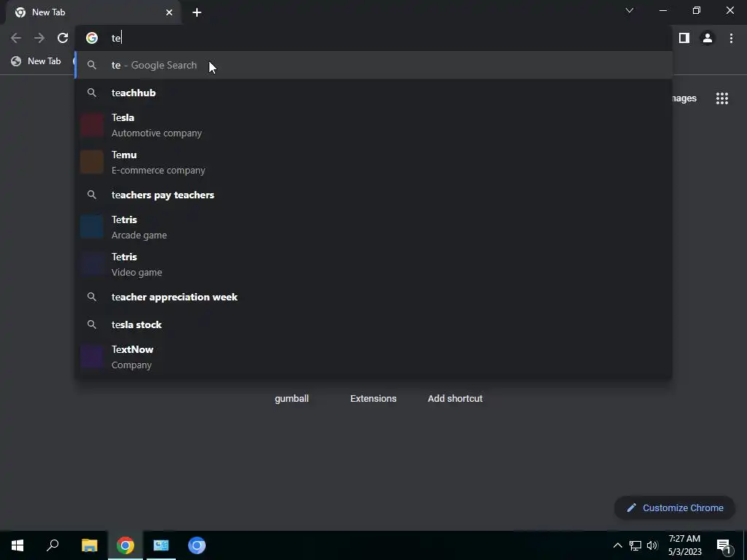Click the Tesla suggestion thumbnail
The height and width of the screenshot is (560, 747).
(x=92, y=125)
